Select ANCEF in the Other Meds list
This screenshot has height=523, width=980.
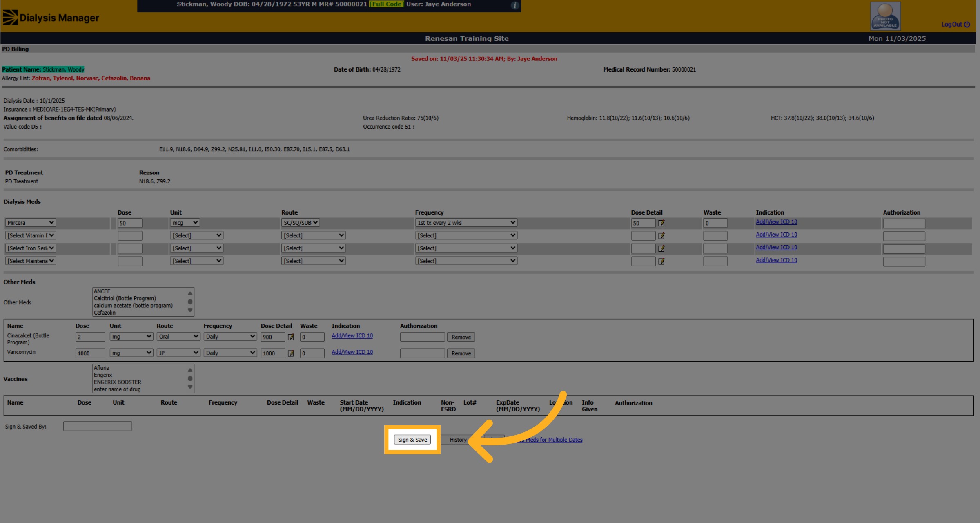coord(102,291)
